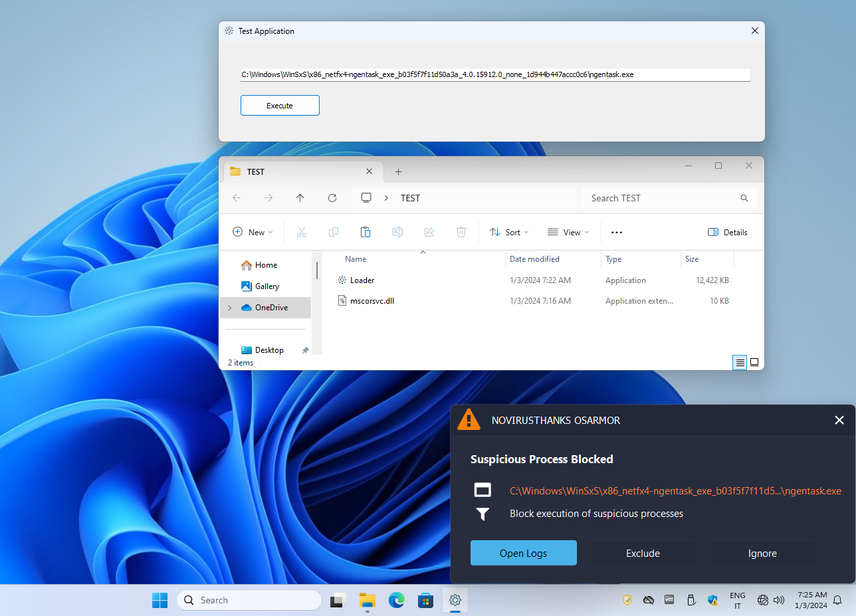Open Logs from the OSArmor alert

[523, 553]
